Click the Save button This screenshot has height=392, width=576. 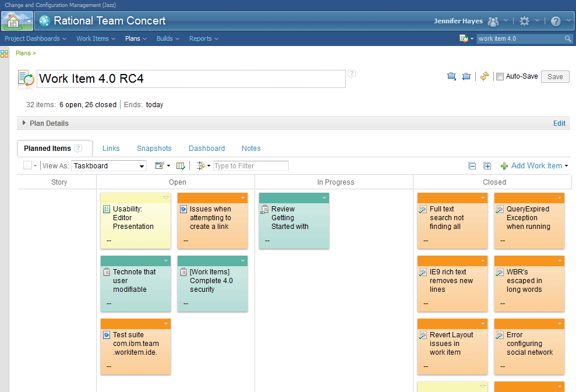coord(555,76)
